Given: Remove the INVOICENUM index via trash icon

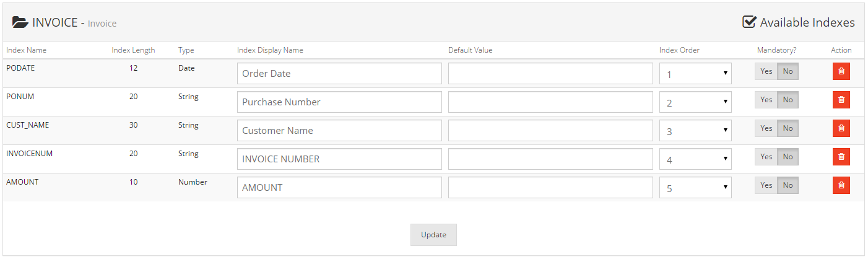Looking at the screenshot, I should coord(841,157).
